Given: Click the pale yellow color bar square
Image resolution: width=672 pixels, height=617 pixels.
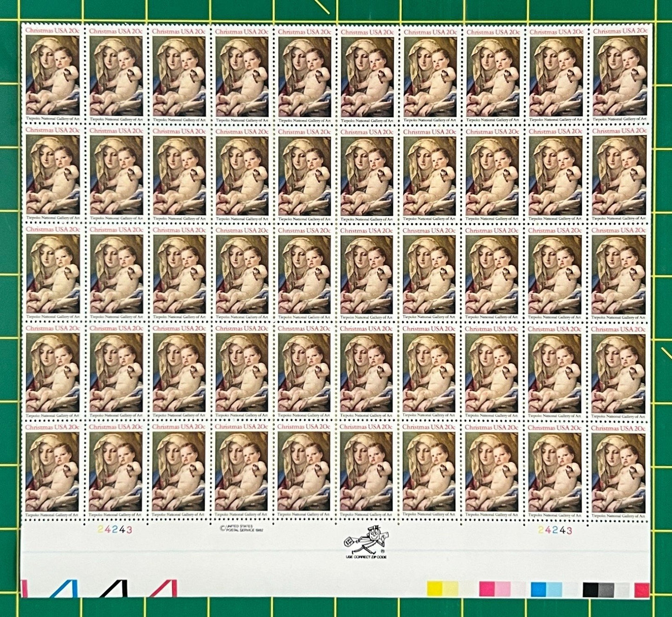Looking at the screenshot, I should pos(451,590).
